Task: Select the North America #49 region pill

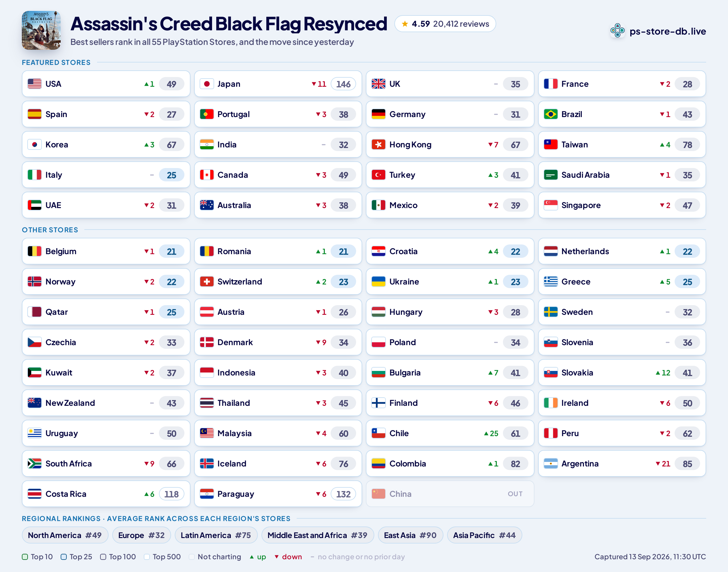Action: click(x=65, y=535)
